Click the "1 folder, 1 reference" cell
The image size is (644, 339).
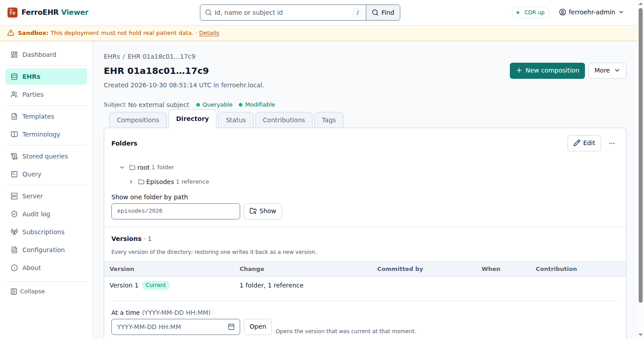click(x=271, y=285)
